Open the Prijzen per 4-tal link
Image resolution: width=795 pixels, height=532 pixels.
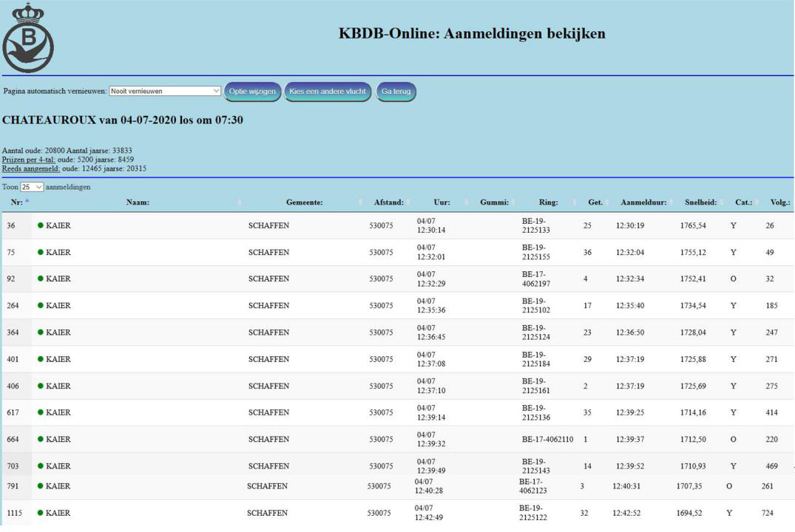coord(29,160)
